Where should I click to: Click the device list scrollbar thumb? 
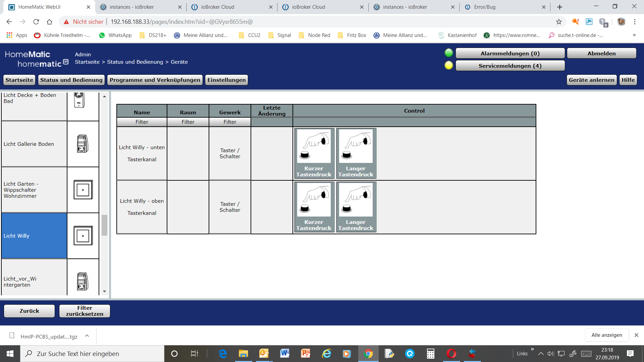[104, 225]
